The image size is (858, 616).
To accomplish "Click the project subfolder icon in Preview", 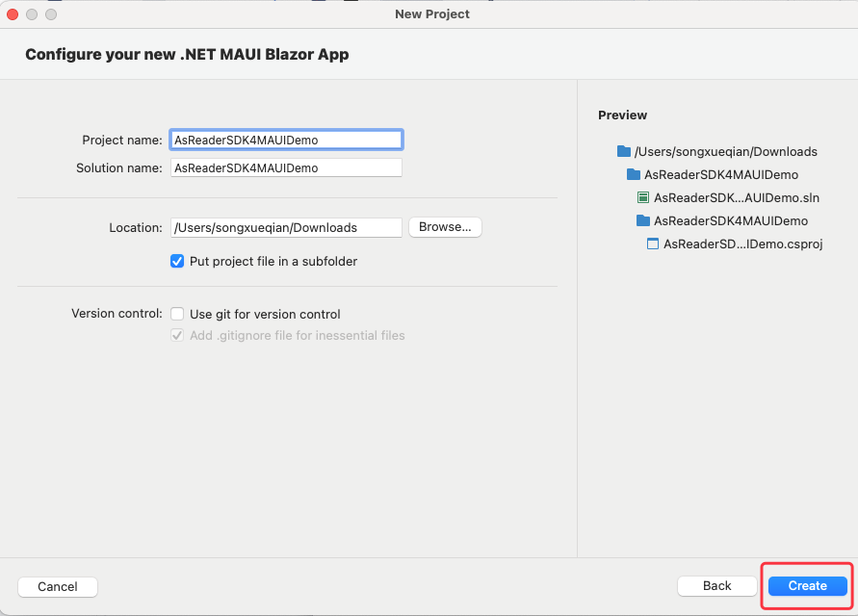I will (x=643, y=220).
